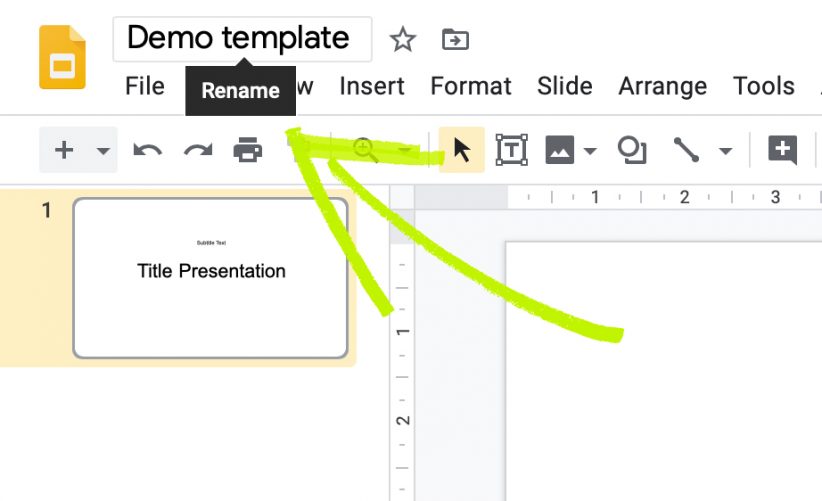Select the Line tool
Screen dimensions: 822x501
click(x=686, y=150)
